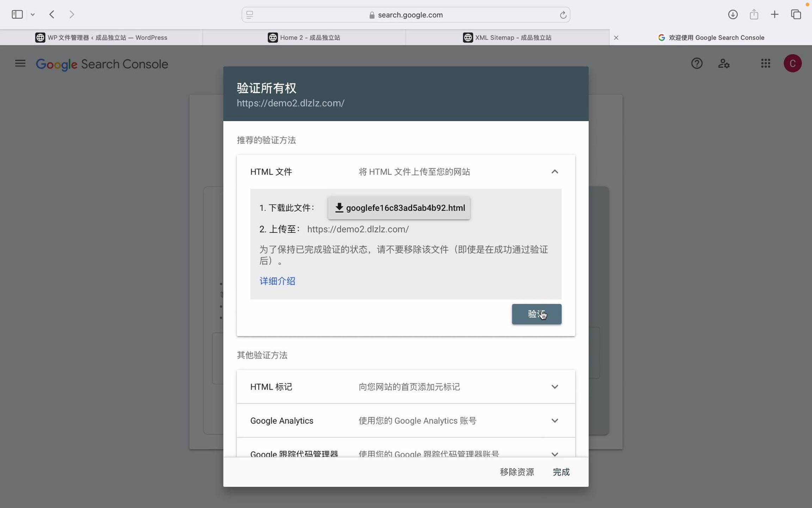Switch to XML Sitemap tab
Screen dimensions: 812x508
[508, 37]
